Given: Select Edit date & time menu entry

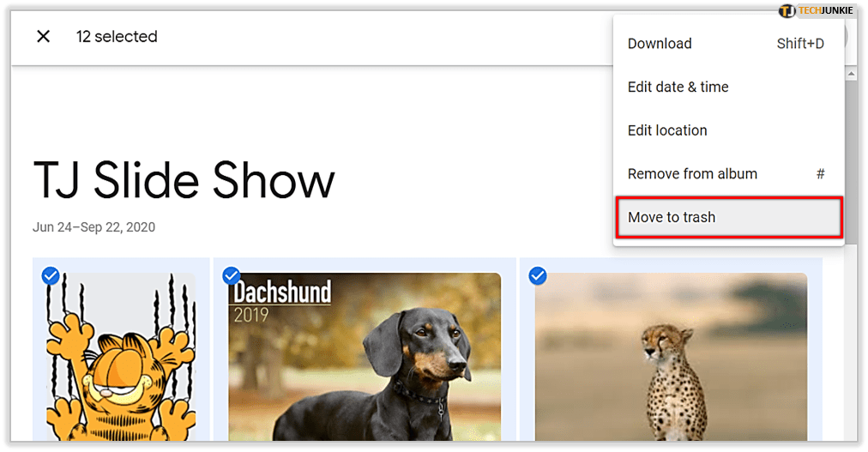Looking at the screenshot, I should [678, 87].
